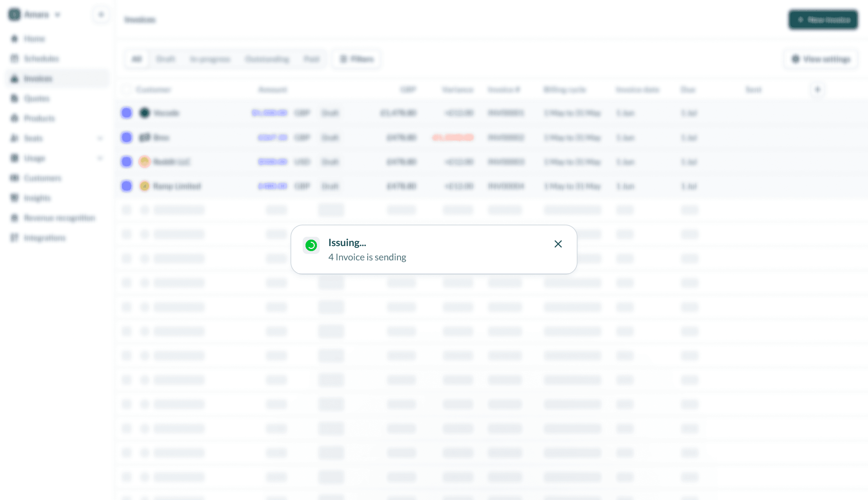Add a column with table header plus
The image size is (868, 500).
pyautogui.click(x=818, y=90)
